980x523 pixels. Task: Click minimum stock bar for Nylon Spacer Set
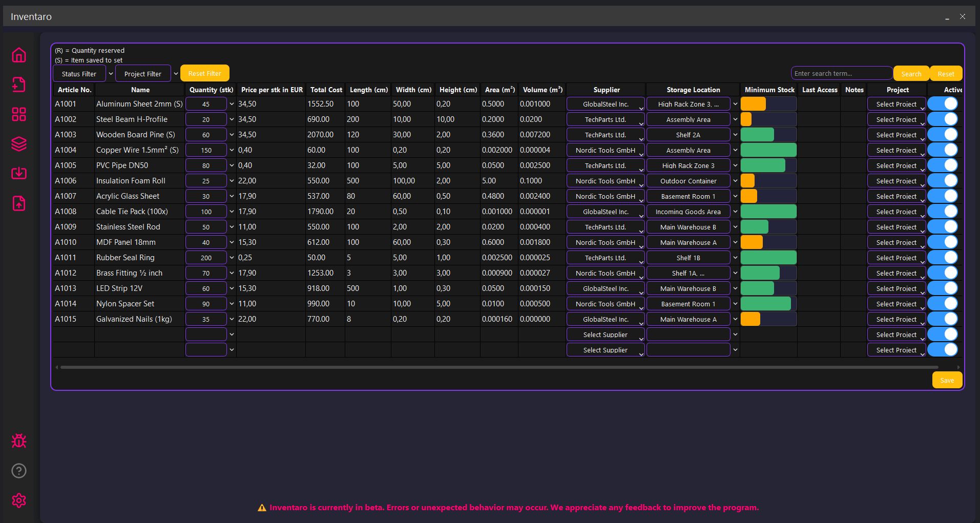click(x=768, y=304)
